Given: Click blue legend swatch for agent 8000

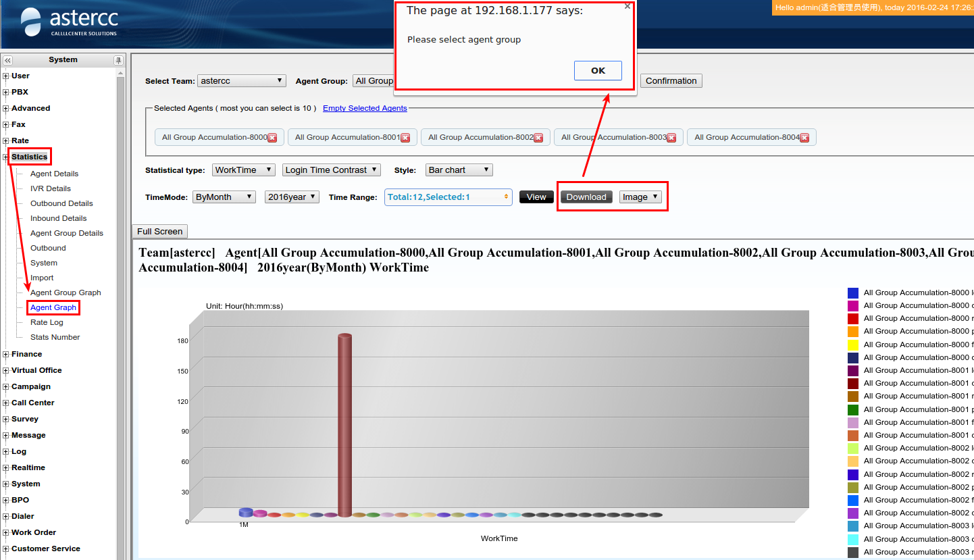Looking at the screenshot, I should (852, 292).
